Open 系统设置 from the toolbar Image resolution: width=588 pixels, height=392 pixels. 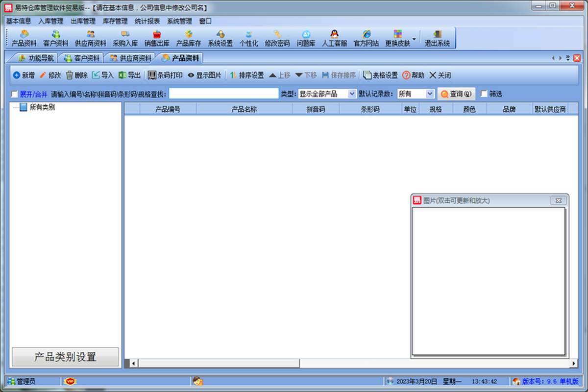pos(220,38)
